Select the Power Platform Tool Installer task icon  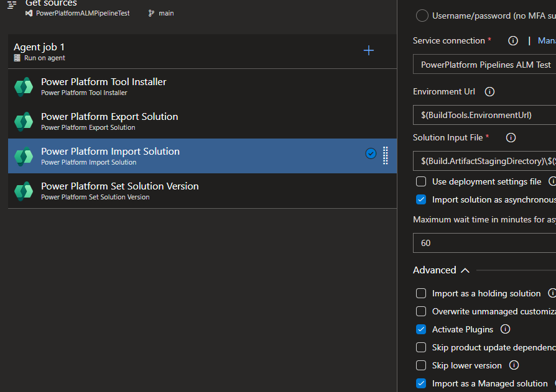[x=23, y=86]
